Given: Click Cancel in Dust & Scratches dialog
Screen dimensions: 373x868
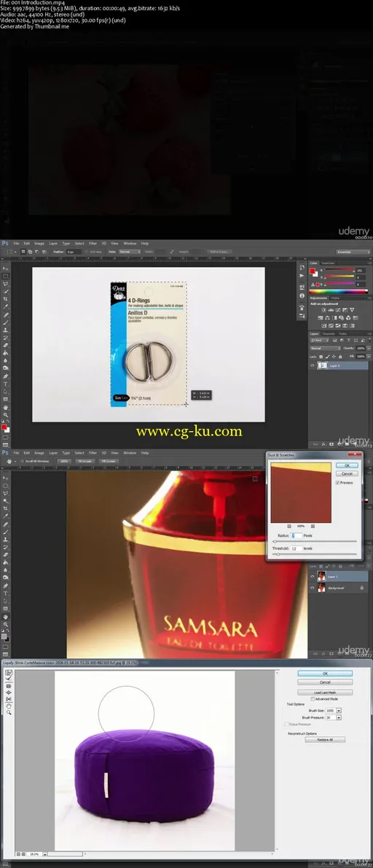Looking at the screenshot, I should [347, 474].
